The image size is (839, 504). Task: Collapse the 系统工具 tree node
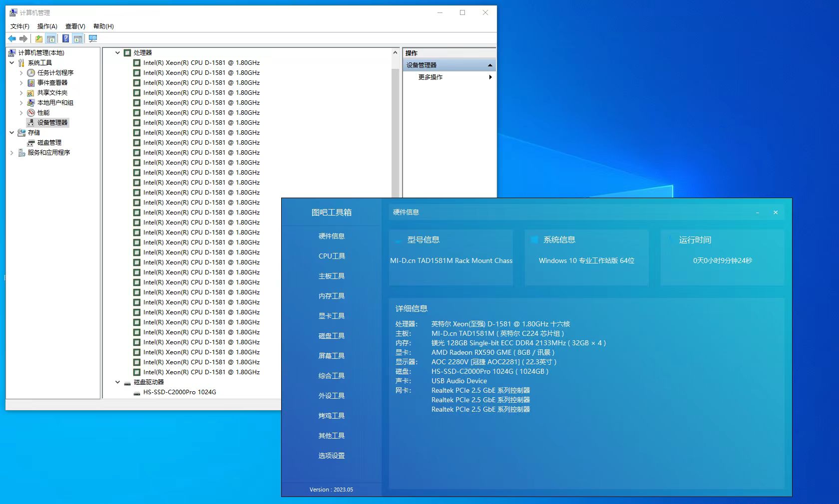point(12,62)
